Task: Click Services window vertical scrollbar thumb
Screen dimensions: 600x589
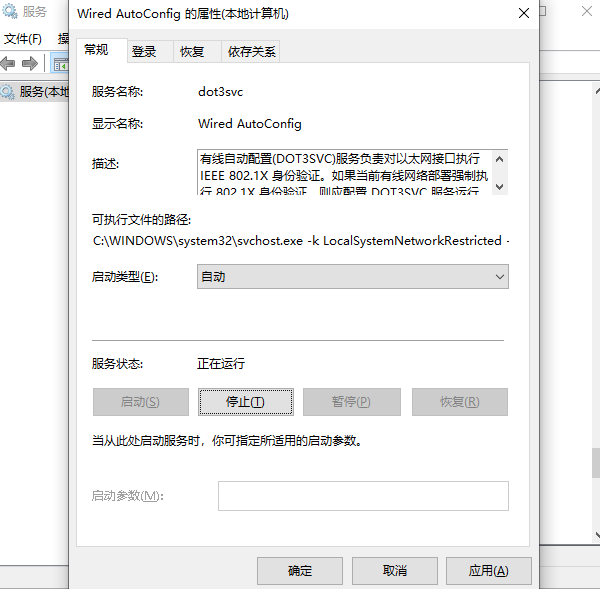Action: click(596, 463)
